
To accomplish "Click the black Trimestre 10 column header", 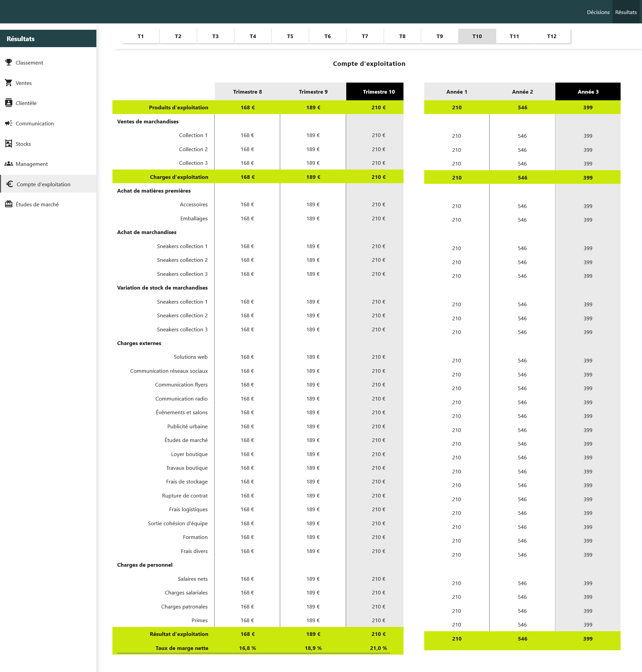I will [x=375, y=92].
